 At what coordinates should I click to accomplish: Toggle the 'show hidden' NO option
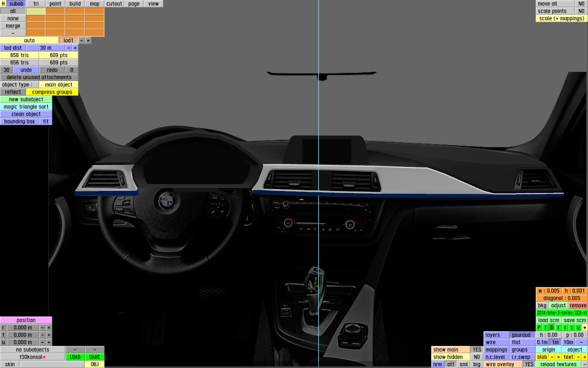tap(477, 357)
